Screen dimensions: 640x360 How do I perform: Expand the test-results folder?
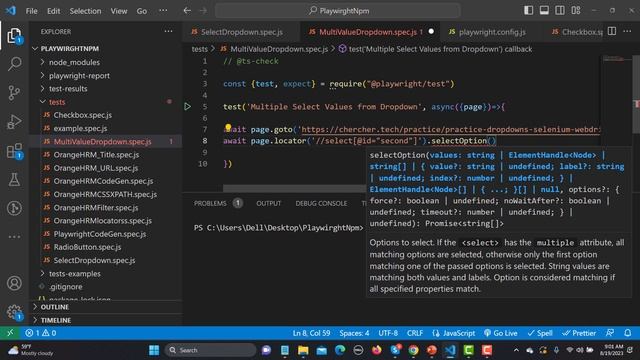pyautogui.click(x=68, y=89)
